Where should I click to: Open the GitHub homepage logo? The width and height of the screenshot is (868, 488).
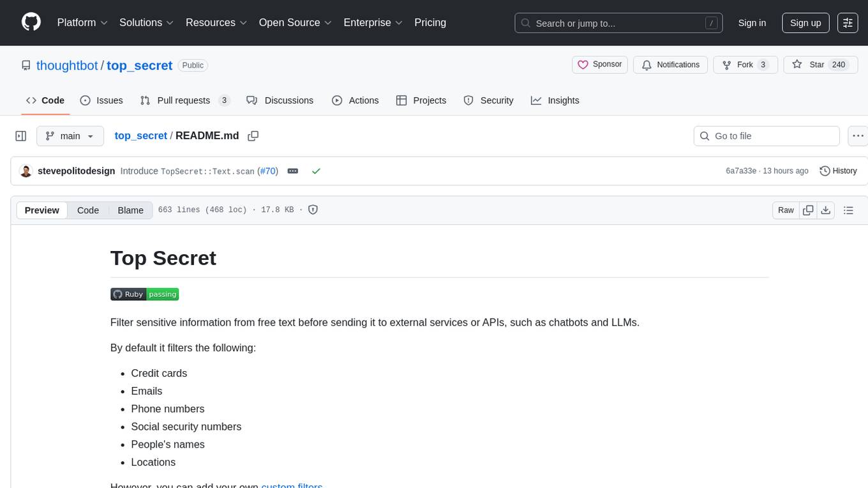31,22
